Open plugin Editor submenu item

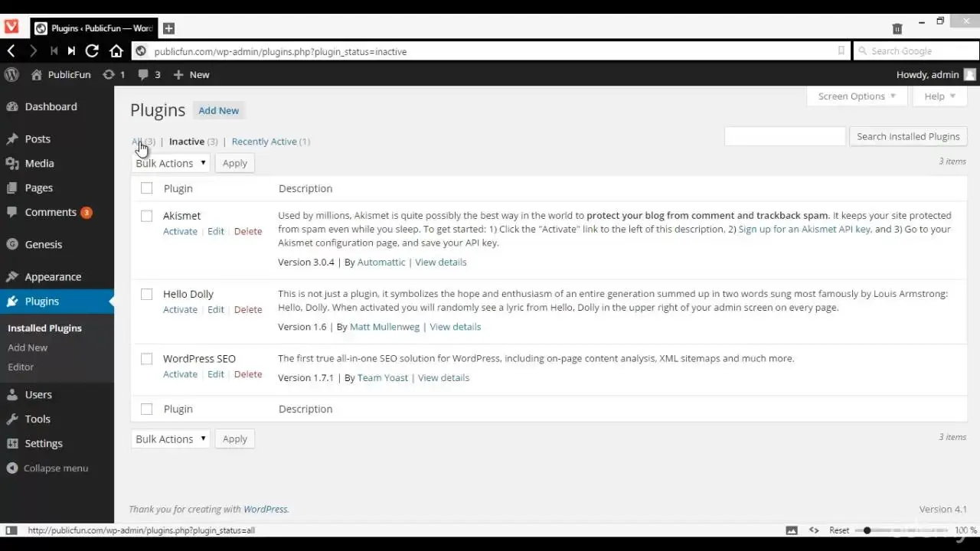coord(21,367)
